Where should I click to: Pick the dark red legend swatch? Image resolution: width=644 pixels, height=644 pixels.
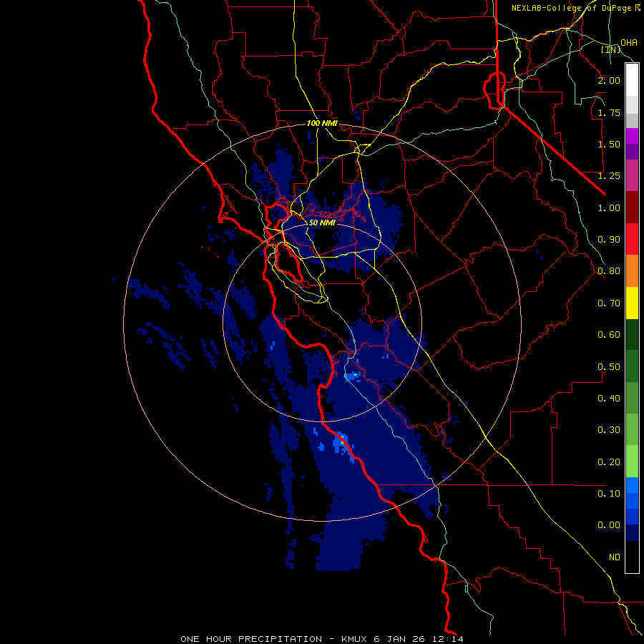coord(632,208)
